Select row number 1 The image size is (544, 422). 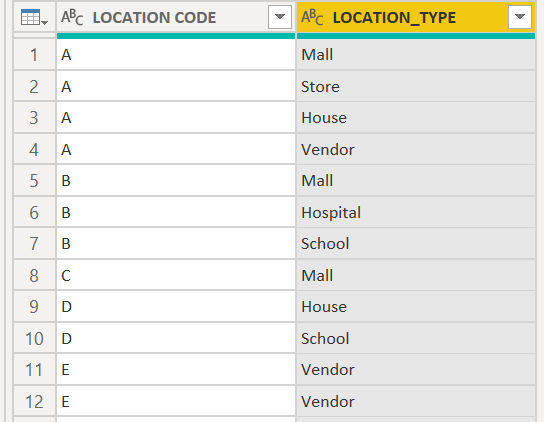point(34,54)
